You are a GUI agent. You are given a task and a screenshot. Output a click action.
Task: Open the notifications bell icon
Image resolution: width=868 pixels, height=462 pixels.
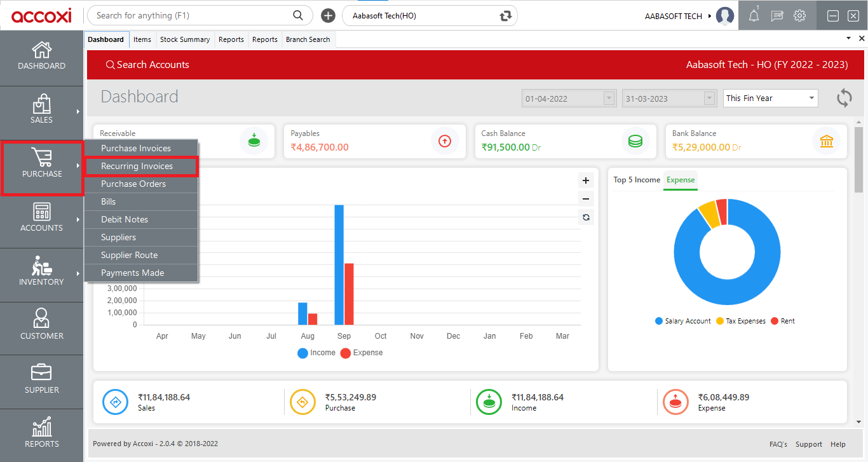(x=754, y=16)
